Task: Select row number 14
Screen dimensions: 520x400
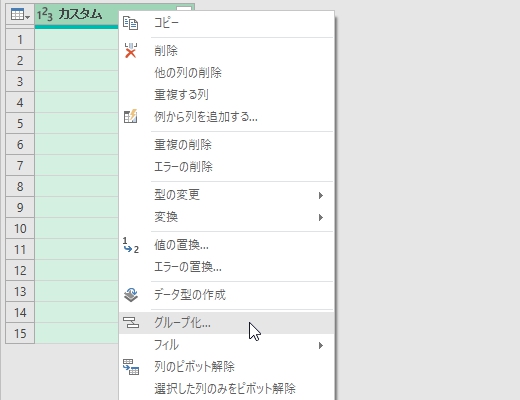Action: pos(20,313)
